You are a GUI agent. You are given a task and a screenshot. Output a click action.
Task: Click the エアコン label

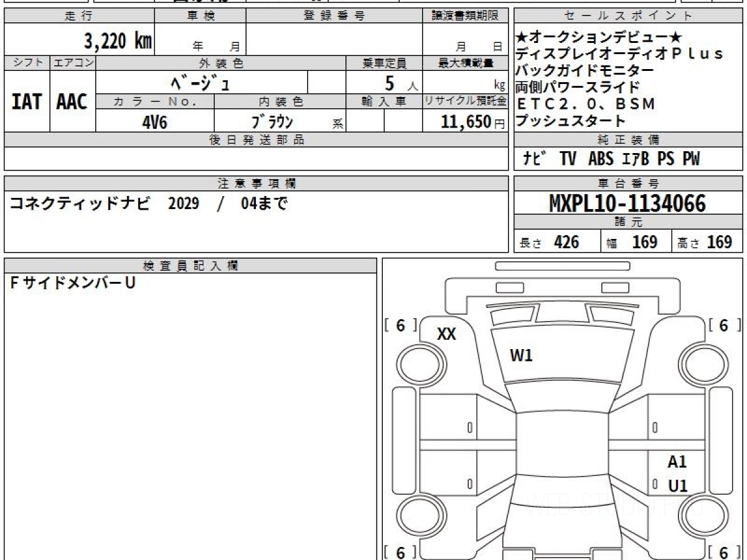(x=73, y=63)
